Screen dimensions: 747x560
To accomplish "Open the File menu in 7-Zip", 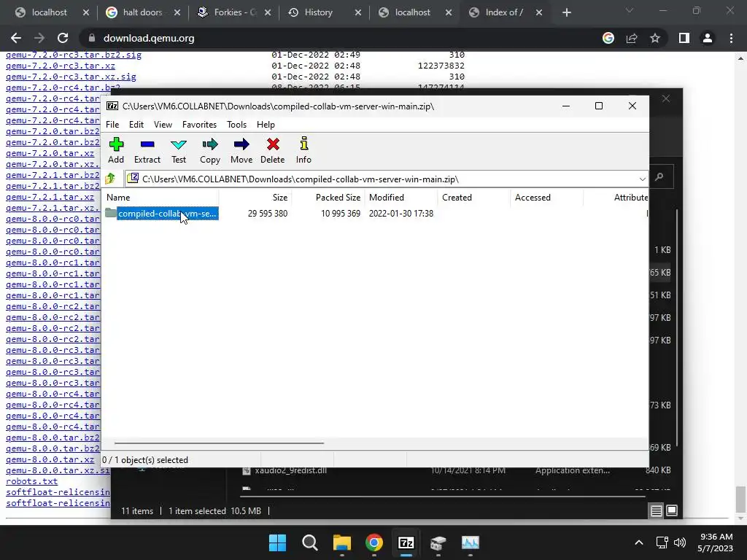I will pos(112,124).
